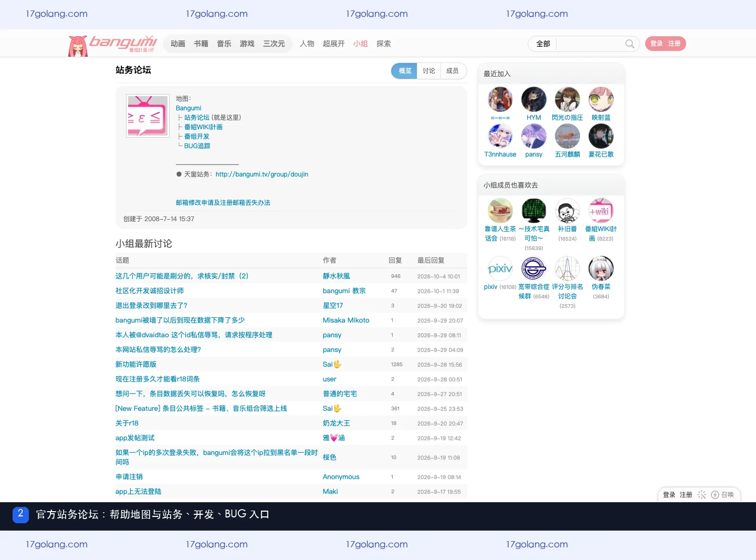Open ~技术宅真可怕~ group icon

pyautogui.click(x=534, y=211)
